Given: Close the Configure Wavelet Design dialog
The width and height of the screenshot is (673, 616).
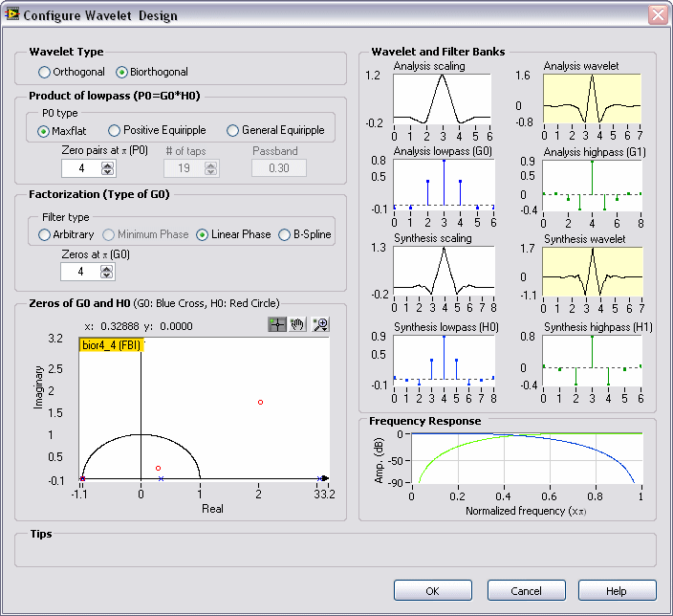Looking at the screenshot, I should (x=657, y=15).
